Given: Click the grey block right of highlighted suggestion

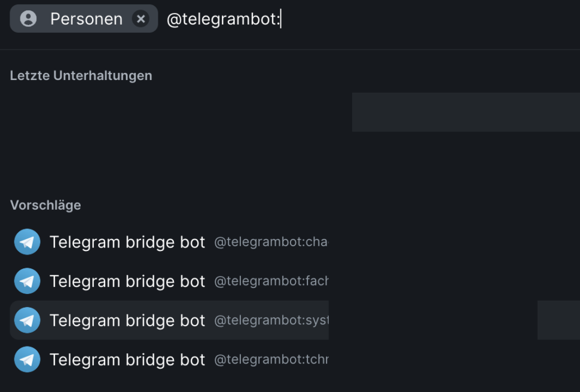Looking at the screenshot, I should 558,320.
